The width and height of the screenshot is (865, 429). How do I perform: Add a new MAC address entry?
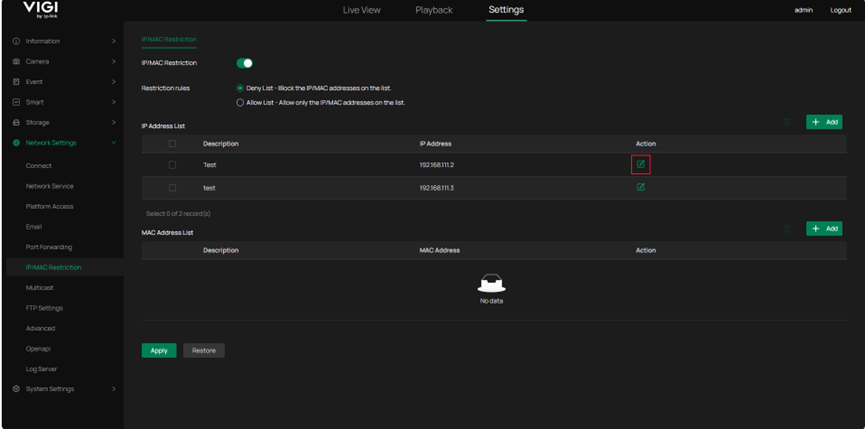(x=824, y=229)
